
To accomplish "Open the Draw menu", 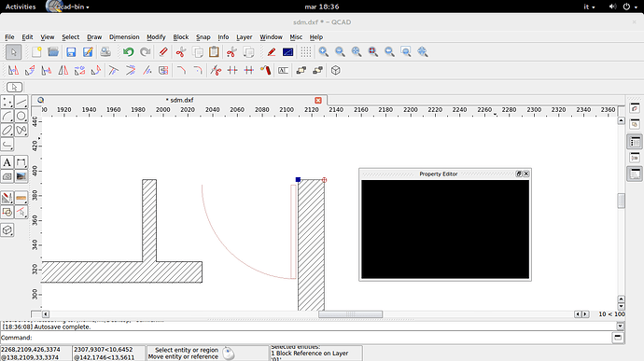I will [94, 37].
